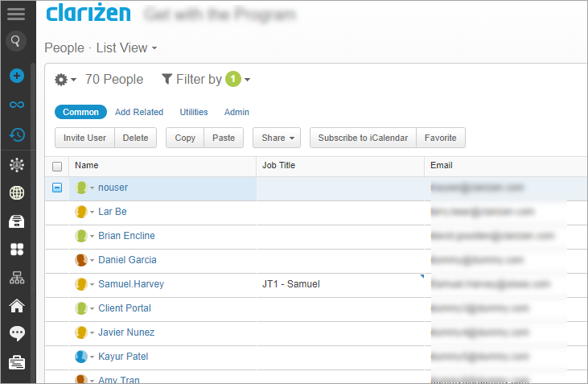Expand the List View dropdown
The height and width of the screenshot is (384, 588).
coord(127,48)
